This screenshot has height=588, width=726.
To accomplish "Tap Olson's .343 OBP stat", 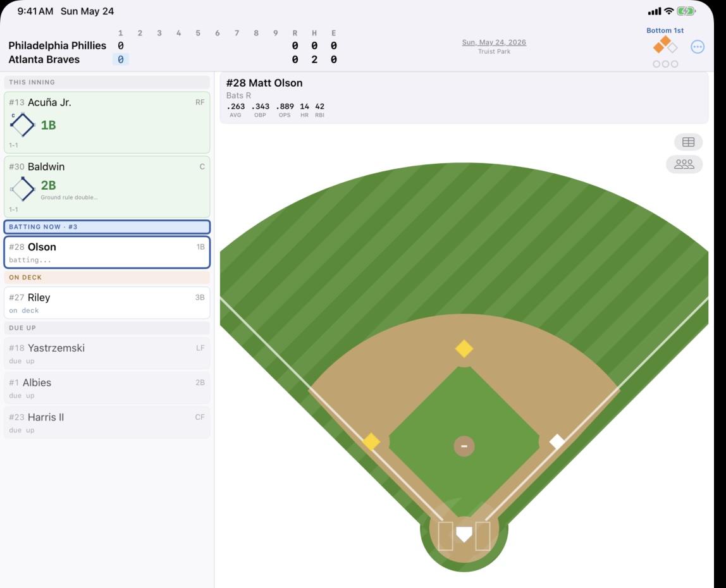I will point(260,110).
